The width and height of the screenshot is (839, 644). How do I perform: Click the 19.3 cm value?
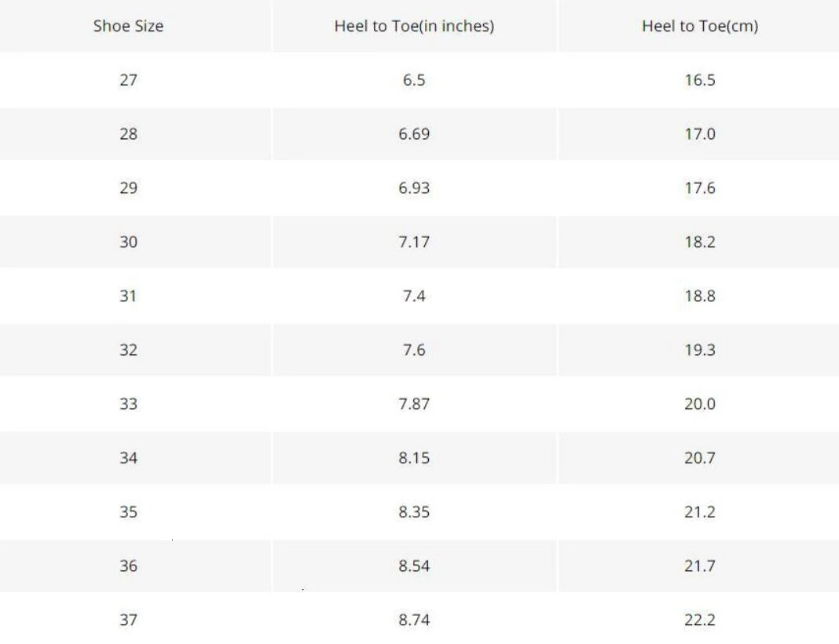699,350
